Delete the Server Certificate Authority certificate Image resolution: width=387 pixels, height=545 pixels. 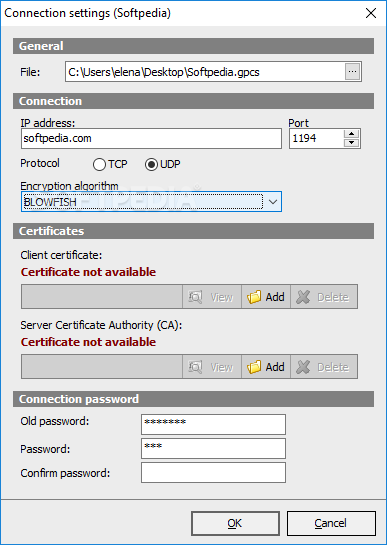324,367
